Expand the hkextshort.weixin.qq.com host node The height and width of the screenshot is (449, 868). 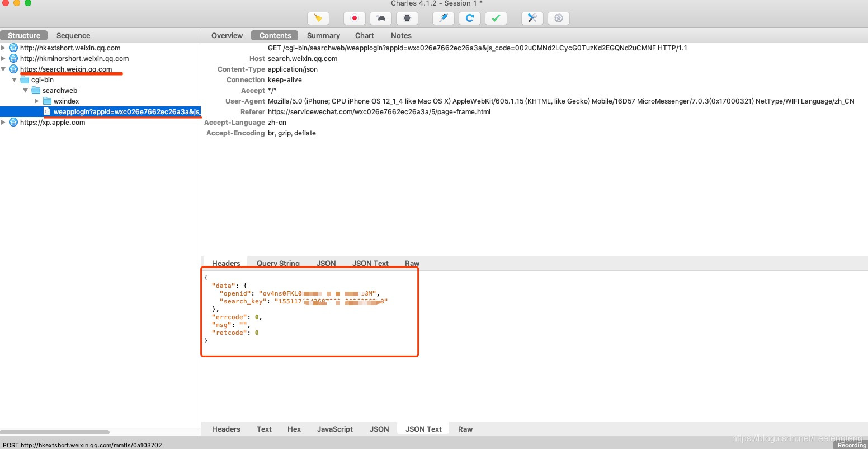coord(3,48)
